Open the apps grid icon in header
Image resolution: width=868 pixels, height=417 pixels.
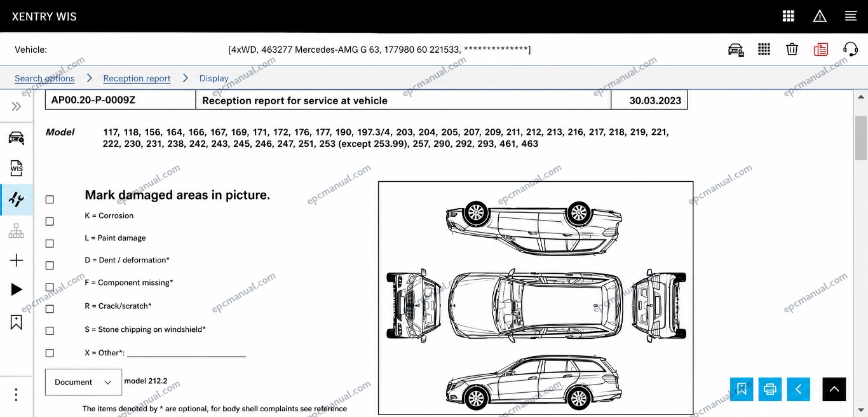789,16
